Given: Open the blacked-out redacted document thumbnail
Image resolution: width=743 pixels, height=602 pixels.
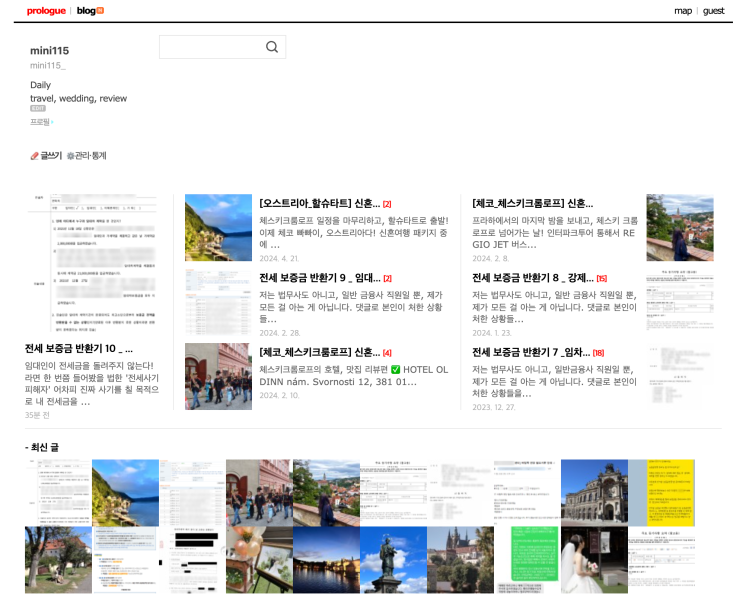Looking at the screenshot, I should [x=192, y=560].
